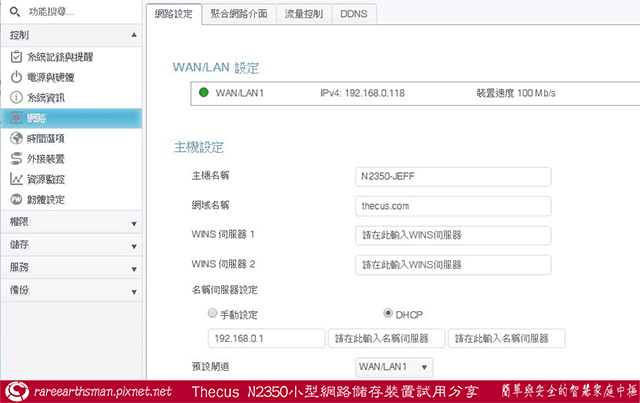Expand the 儲存 sidebar section
Screen dimensions: 640x403
[x=71, y=244]
